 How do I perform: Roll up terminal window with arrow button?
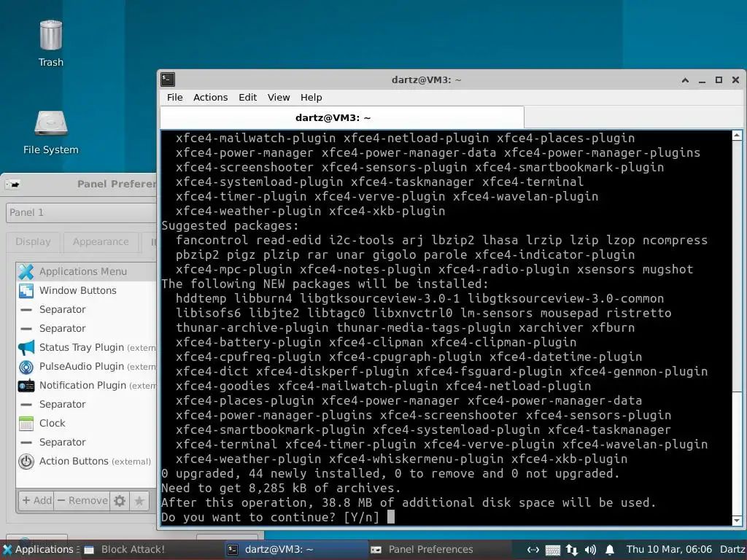tap(685, 80)
